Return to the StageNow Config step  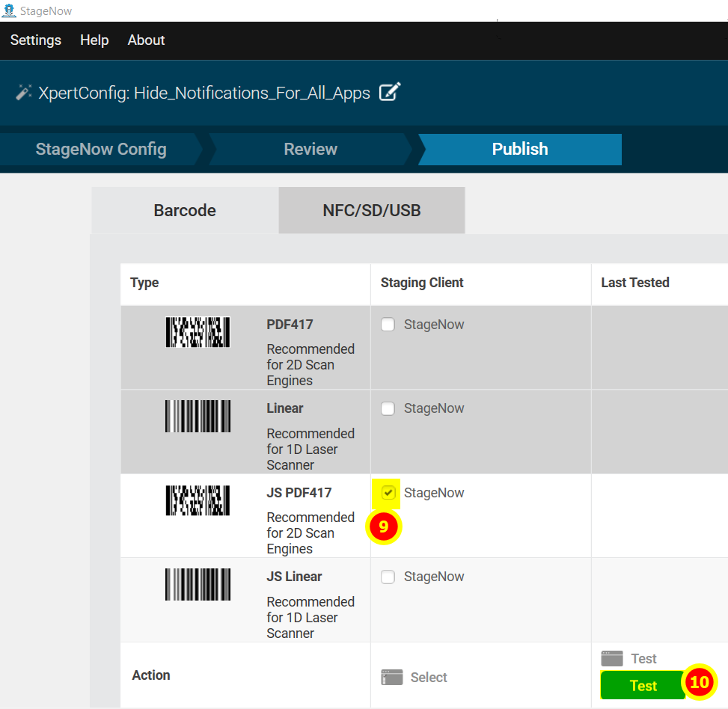tap(101, 150)
